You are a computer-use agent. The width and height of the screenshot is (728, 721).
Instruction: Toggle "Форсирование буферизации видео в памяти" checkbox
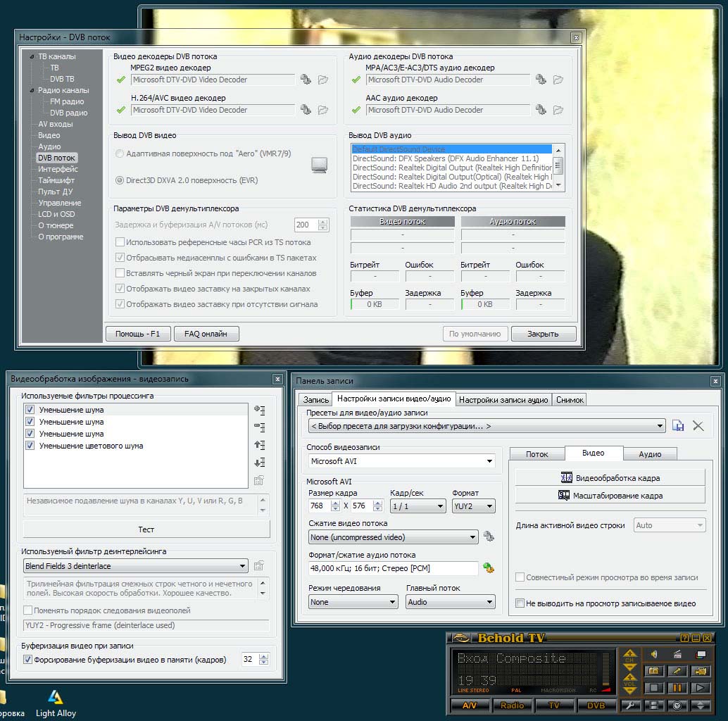tap(28, 660)
